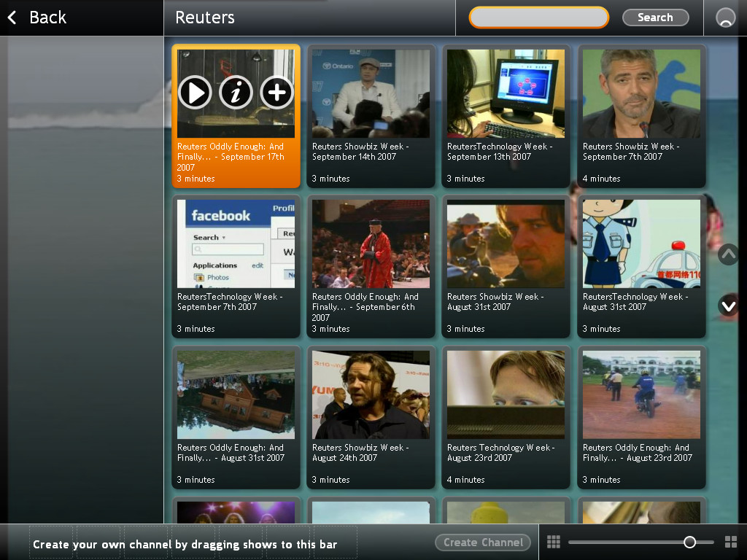Click the up chevron to page up
Screen dimensions: 747x560
pyautogui.click(x=729, y=254)
